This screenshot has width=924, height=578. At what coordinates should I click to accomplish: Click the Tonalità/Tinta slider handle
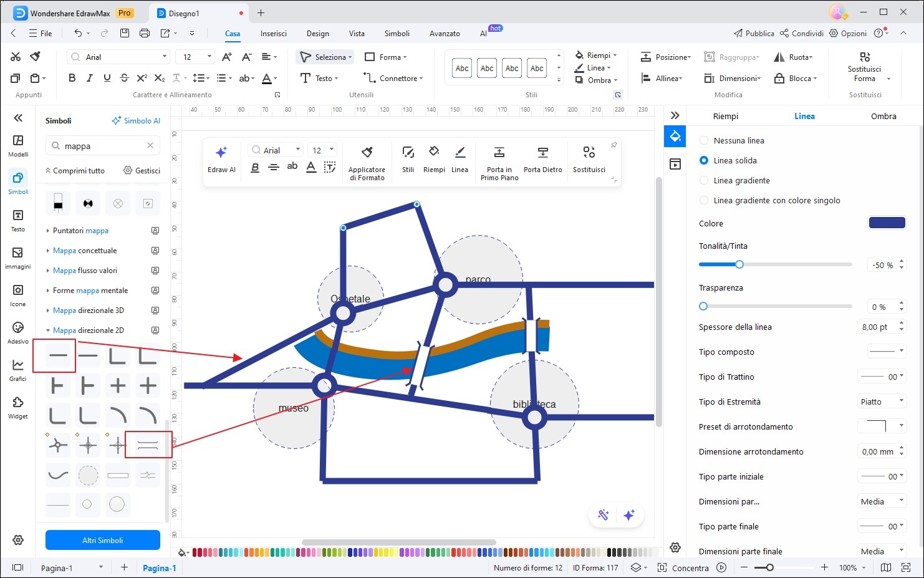pos(739,264)
